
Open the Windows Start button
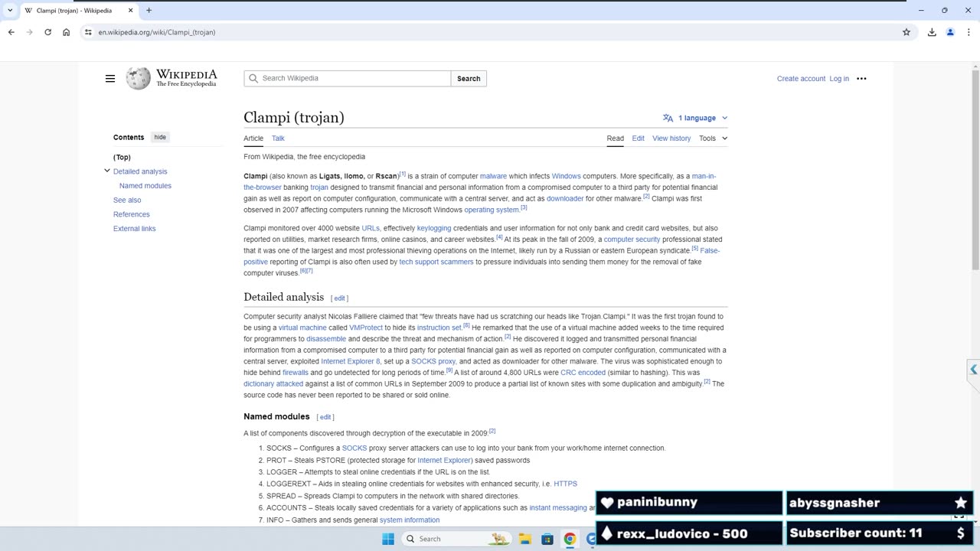[x=388, y=539]
